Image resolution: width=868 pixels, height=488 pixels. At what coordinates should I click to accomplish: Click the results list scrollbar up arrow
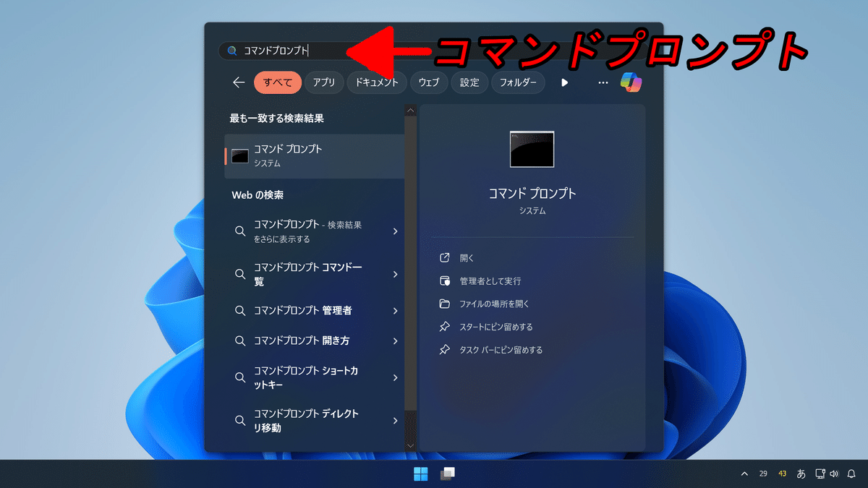(410, 111)
